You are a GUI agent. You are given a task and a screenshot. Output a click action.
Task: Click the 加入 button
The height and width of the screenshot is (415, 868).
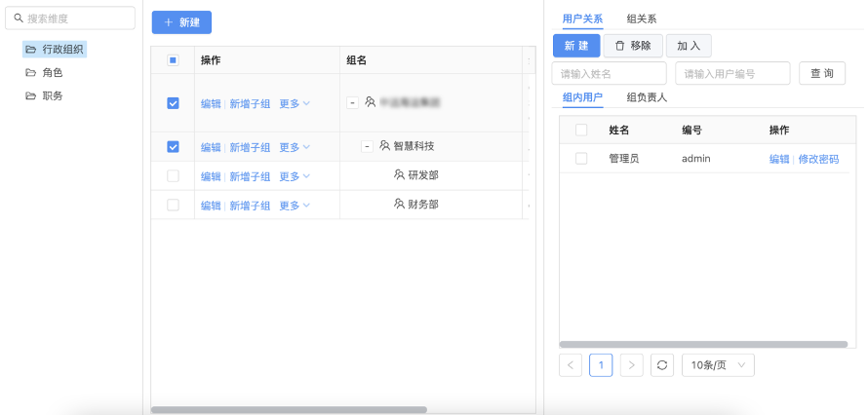point(689,46)
